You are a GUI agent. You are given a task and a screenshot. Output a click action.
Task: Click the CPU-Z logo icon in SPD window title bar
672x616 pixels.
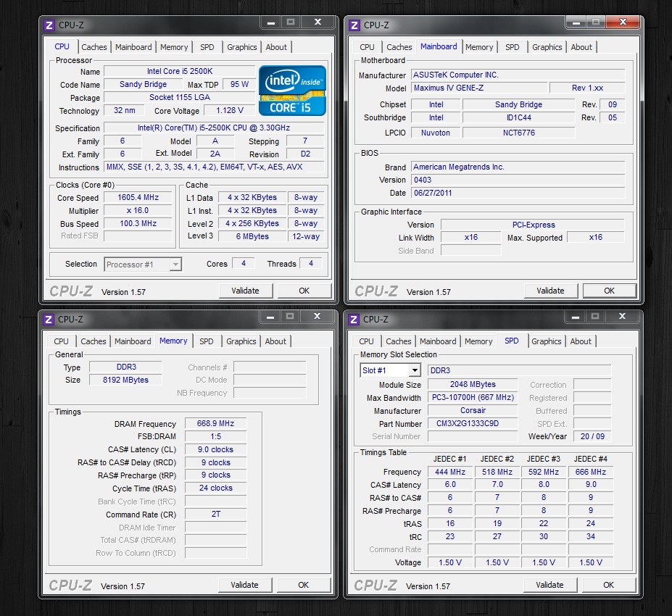(354, 320)
